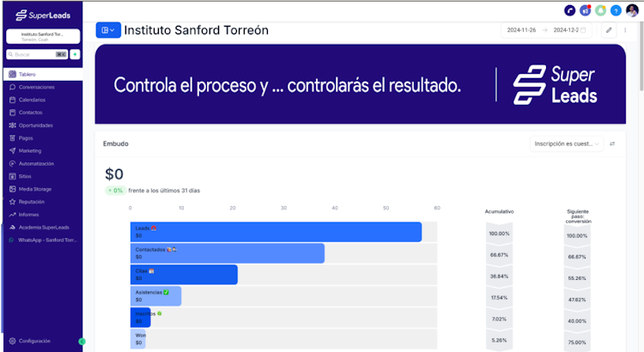Open the date range picker
The width and height of the screenshot is (644, 352).
click(544, 30)
